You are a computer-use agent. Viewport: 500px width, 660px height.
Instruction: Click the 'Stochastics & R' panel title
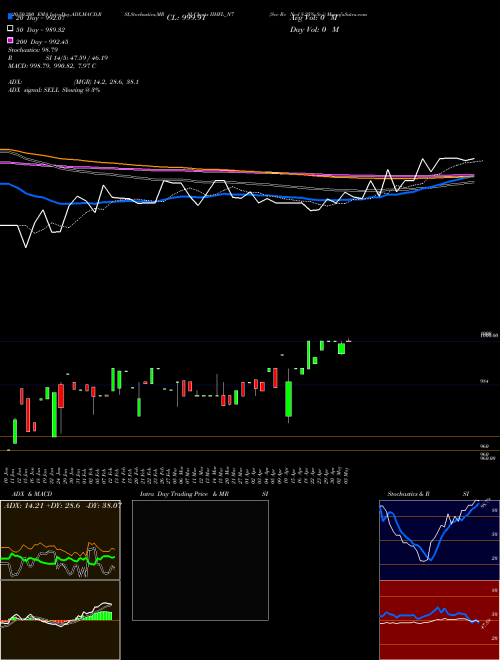click(408, 494)
